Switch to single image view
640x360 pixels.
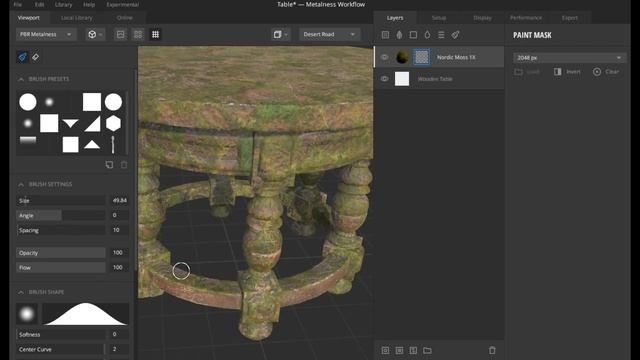(x=120, y=34)
